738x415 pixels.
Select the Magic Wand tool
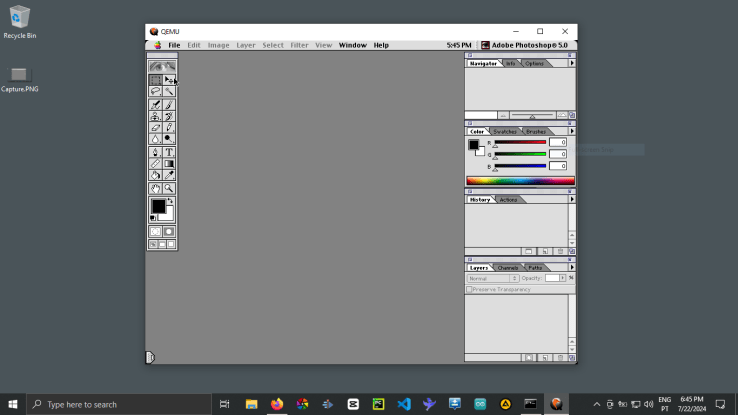click(x=169, y=91)
